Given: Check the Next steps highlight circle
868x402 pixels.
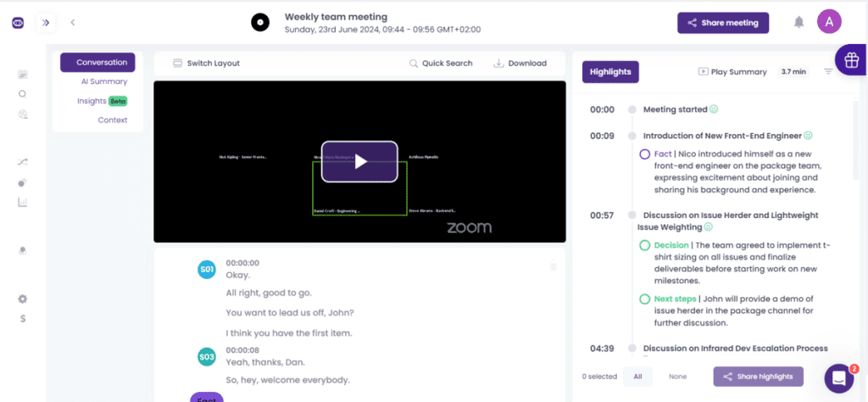Looking at the screenshot, I should pos(644,299).
